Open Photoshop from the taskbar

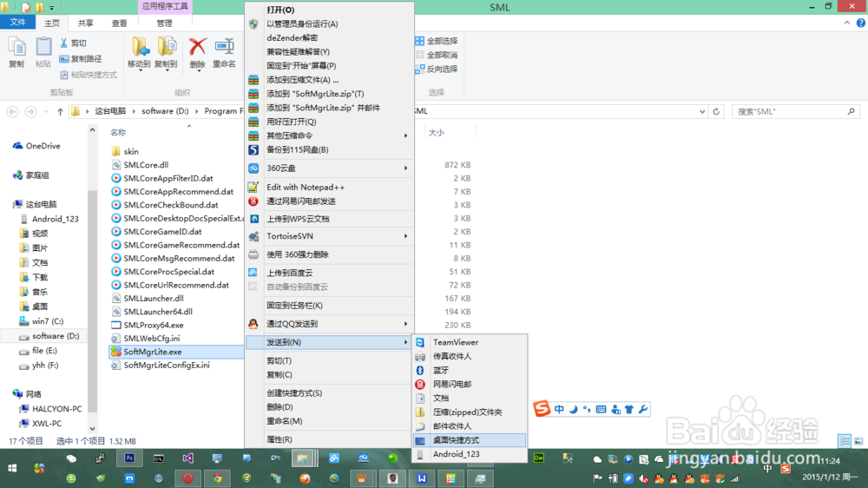pyautogui.click(x=129, y=458)
